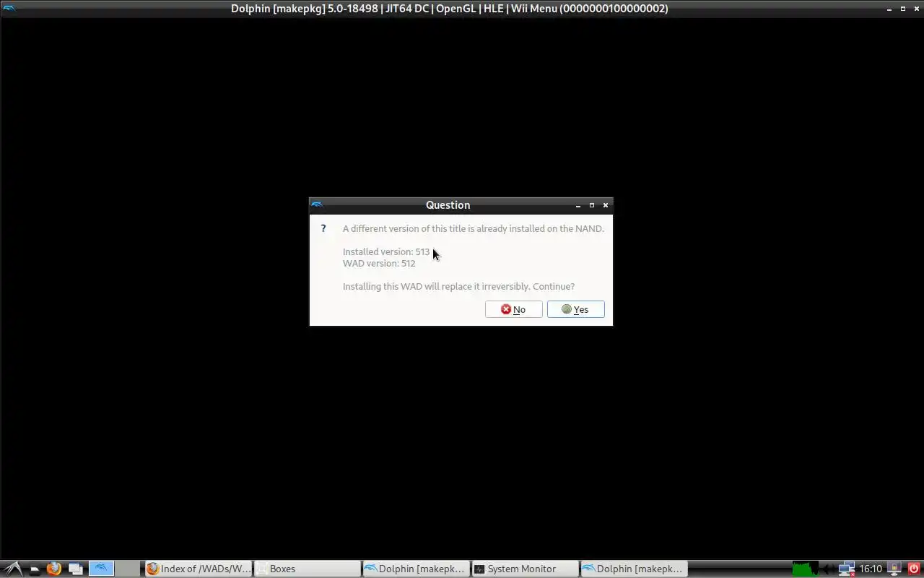Select Dolphin task right of Boxes
The image size is (924, 578).
tap(416, 569)
